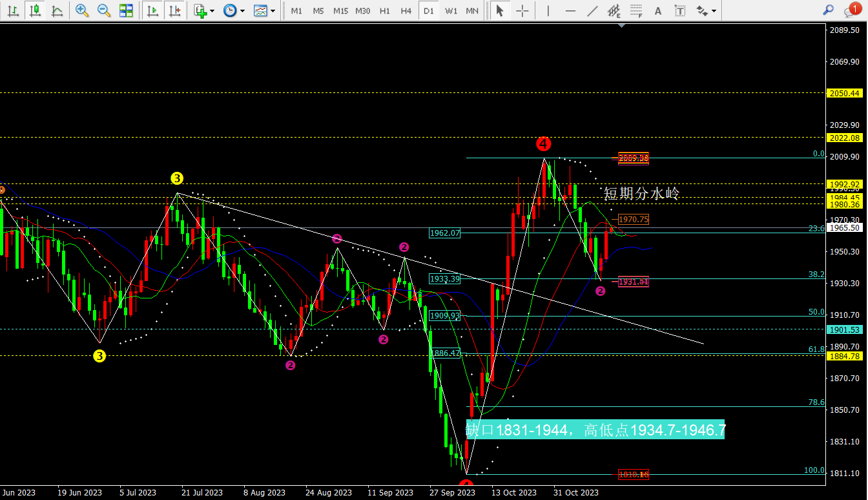Switch to W1 weekly timeframe
Viewport: 868px width, 500px height.
(451, 11)
